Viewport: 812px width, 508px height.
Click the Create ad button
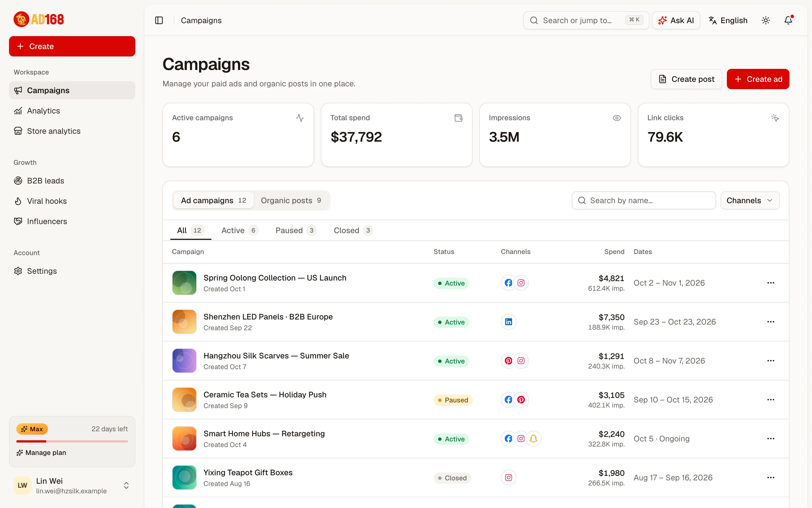pyautogui.click(x=758, y=79)
